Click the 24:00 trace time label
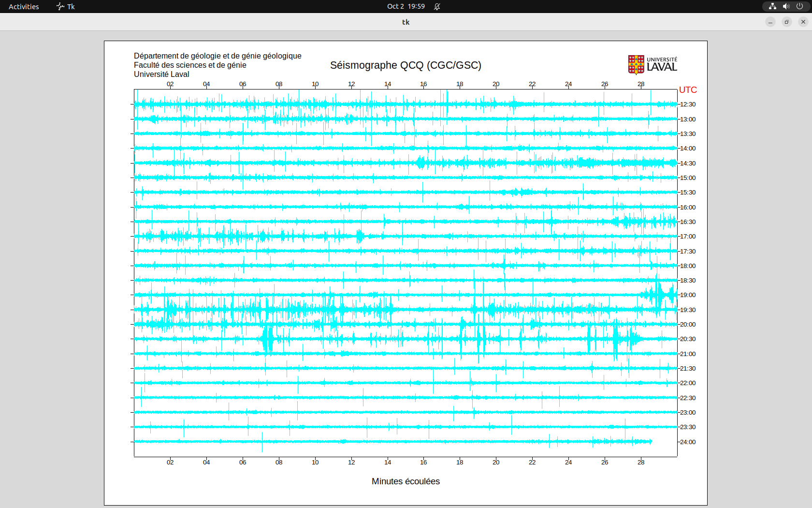This screenshot has width=812, height=508. [688, 442]
